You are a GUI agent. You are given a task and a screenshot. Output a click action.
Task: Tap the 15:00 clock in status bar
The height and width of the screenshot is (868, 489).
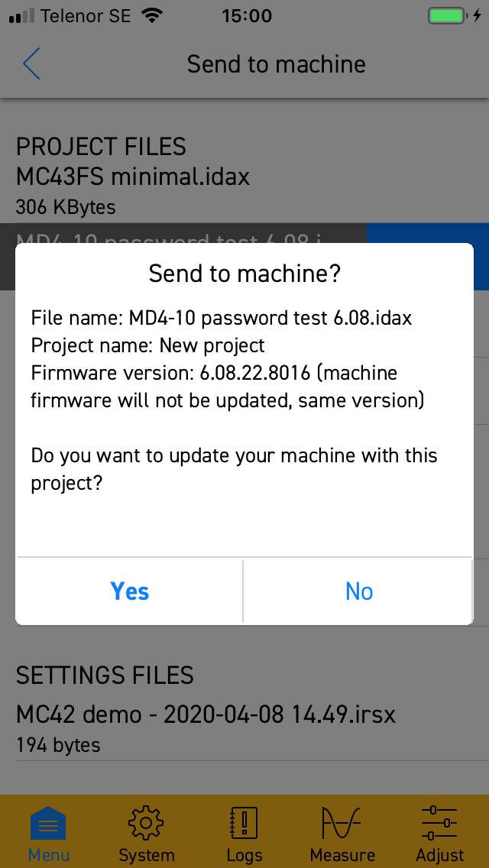247,16
